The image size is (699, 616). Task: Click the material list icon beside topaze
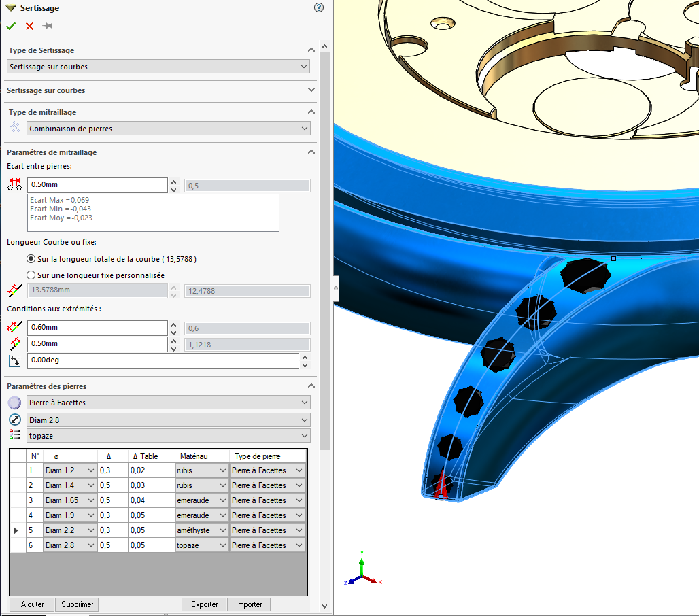[14, 435]
